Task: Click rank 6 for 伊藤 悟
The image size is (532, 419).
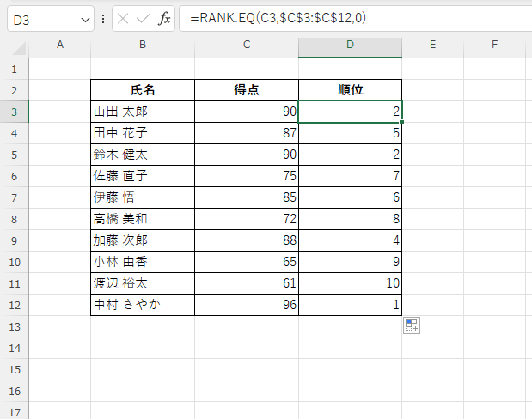Action: coord(350,197)
